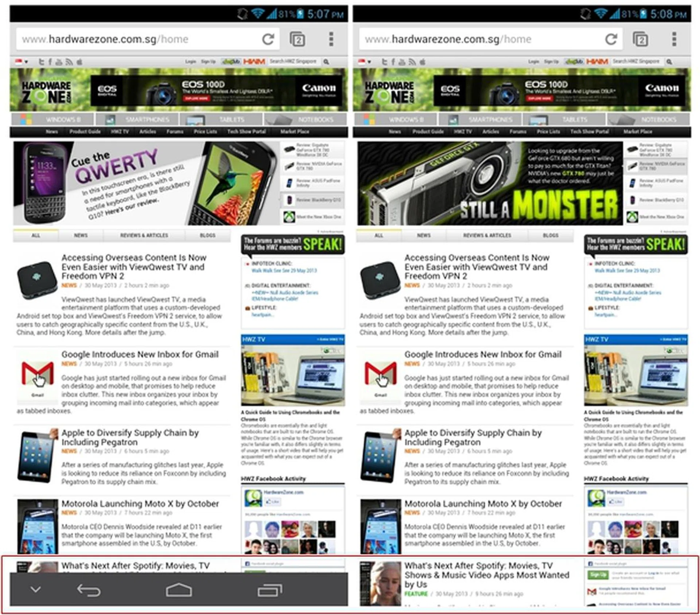Viewport: 700px width, 615px height.
Task: Click the Twitter icon in left screenshot header
Action: 41,62
